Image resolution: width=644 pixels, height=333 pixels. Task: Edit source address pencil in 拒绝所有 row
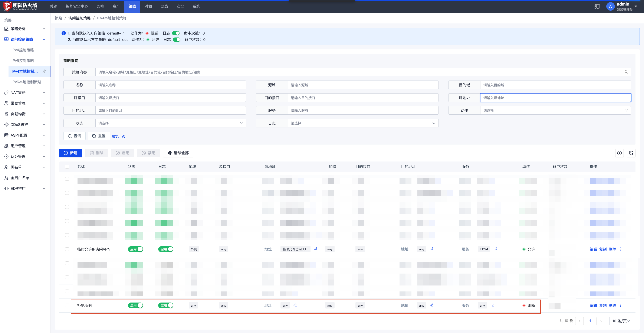click(x=295, y=305)
